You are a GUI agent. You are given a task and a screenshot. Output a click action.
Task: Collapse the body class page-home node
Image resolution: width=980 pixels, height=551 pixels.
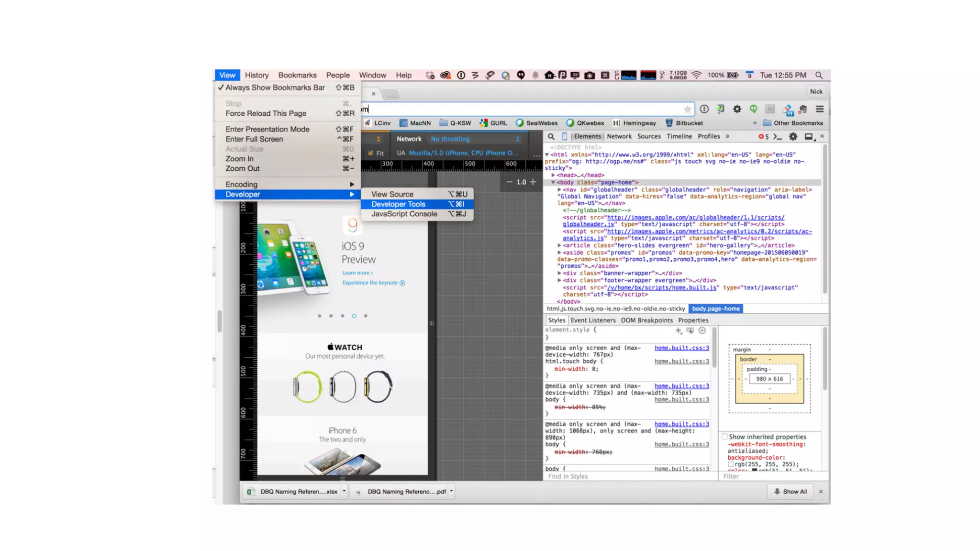pos(553,182)
